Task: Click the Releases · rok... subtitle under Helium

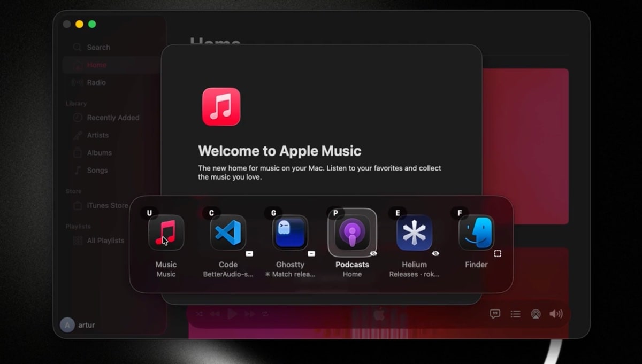Action: pos(414,274)
